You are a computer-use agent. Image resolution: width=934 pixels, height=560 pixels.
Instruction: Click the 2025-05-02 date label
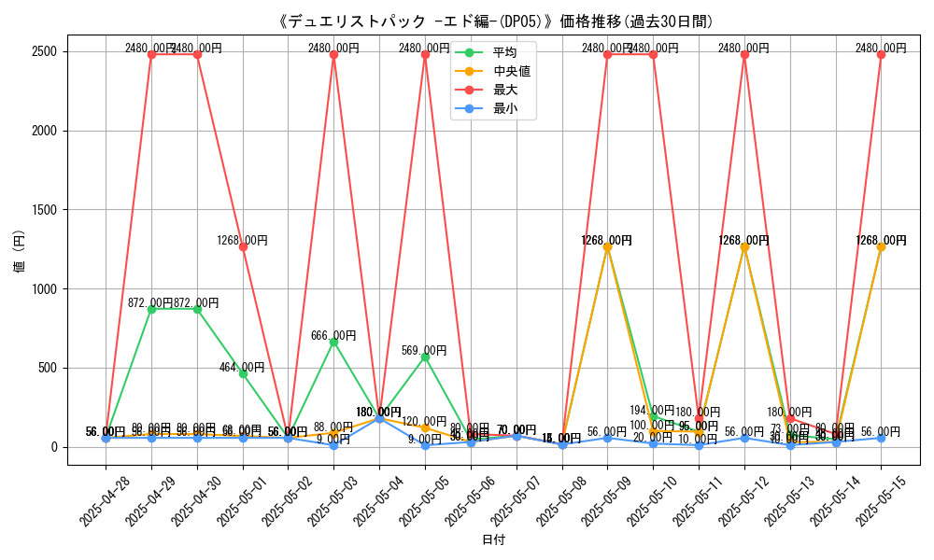tap(287, 502)
